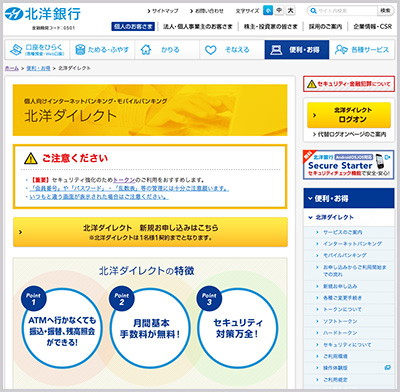Collapse the 北洋ダイレクト sidebar section

click(x=349, y=217)
